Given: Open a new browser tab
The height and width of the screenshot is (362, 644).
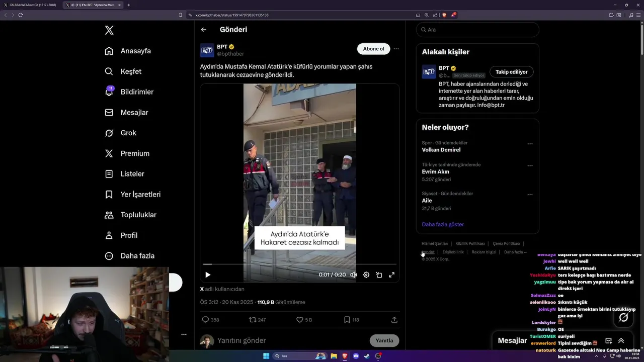Looking at the screenshot, I should point(129,5).
